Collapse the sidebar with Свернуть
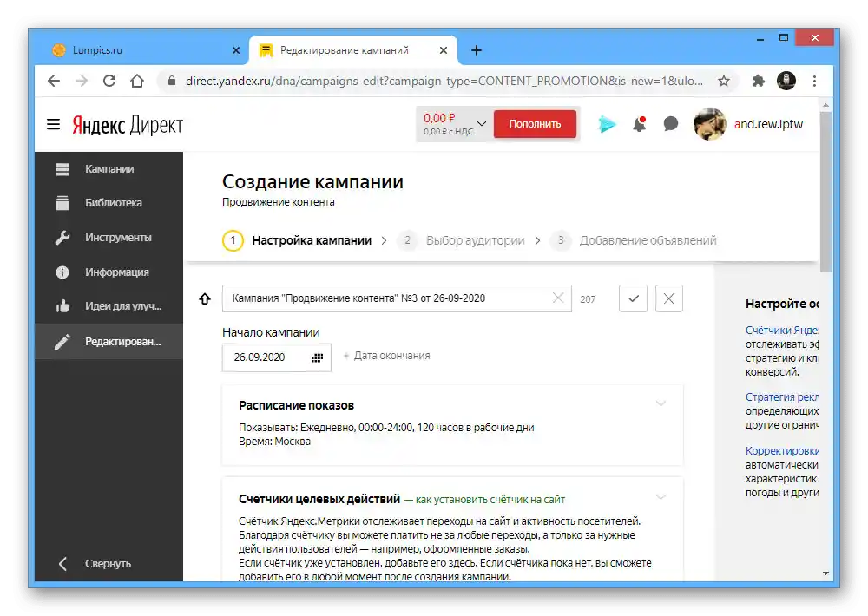 [x=95, y=563]
